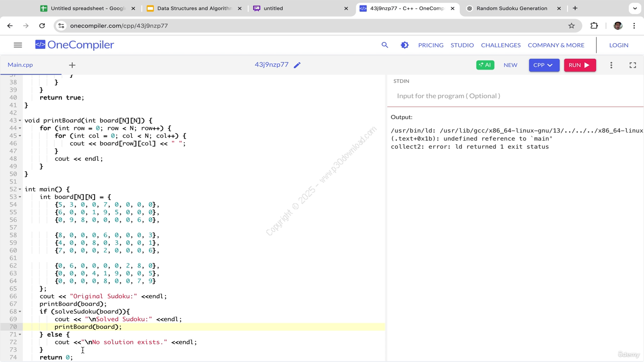Edit the snippet name pencil icon

(297, 65)
